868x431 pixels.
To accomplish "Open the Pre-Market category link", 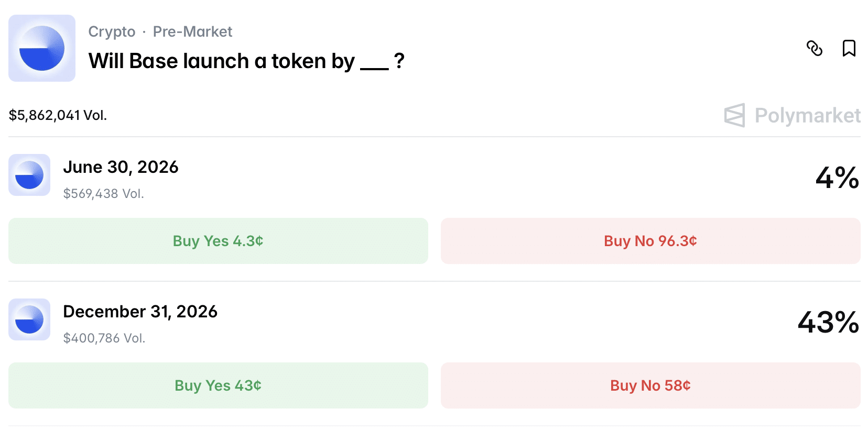I will (x=192, y=31).
